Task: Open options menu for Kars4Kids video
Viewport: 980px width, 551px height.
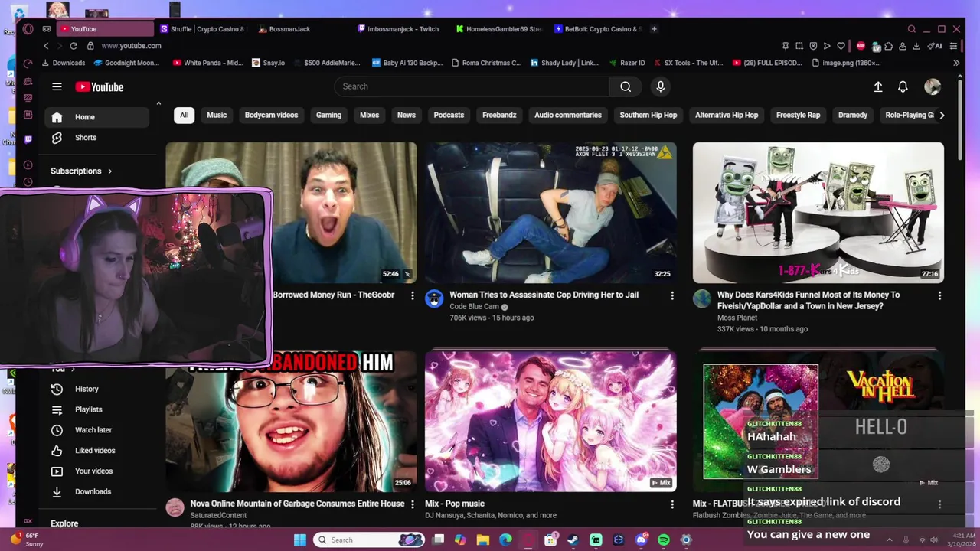Action: (939, 295)
